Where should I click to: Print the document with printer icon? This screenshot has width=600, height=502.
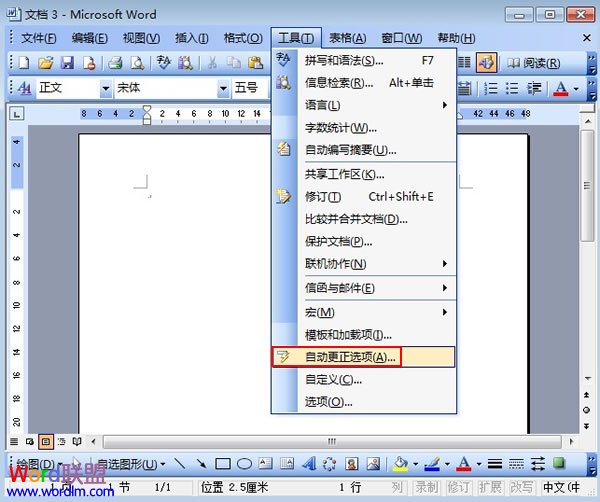point(115,63)
